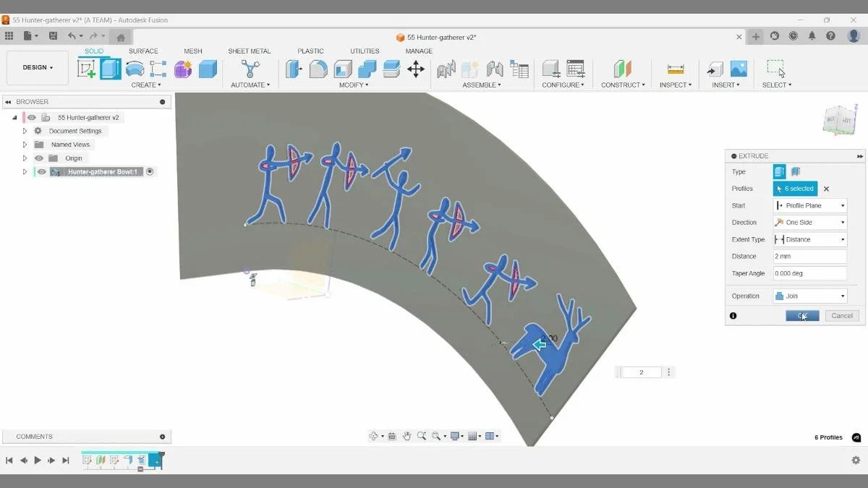Screen dimensions: 868x488
Task: Switch to the SURFACE ribbon tab
Action: click(143, 51)
